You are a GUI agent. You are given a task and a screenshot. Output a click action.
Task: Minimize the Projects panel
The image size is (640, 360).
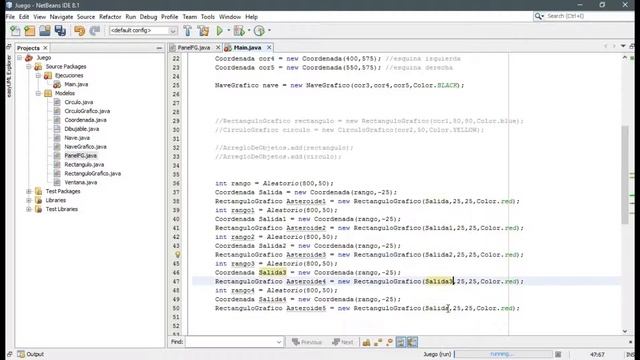click(159, 48)
